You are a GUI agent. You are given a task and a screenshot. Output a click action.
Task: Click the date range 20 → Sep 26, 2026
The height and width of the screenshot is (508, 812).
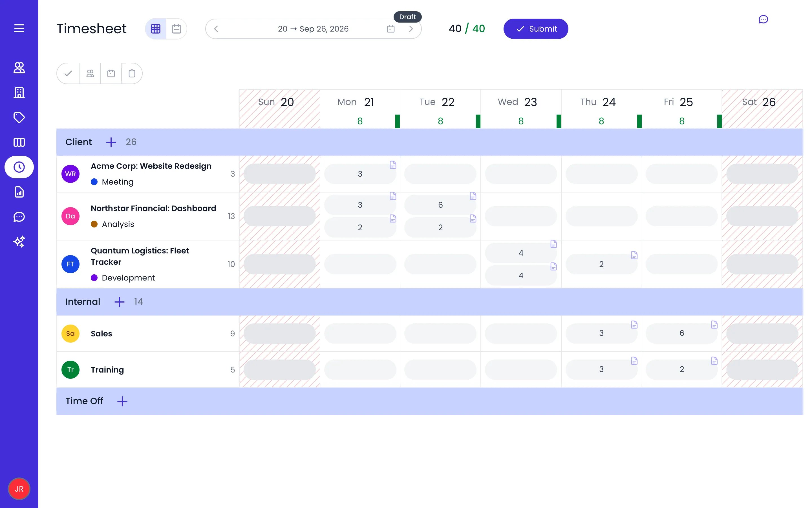coord(313,29)
